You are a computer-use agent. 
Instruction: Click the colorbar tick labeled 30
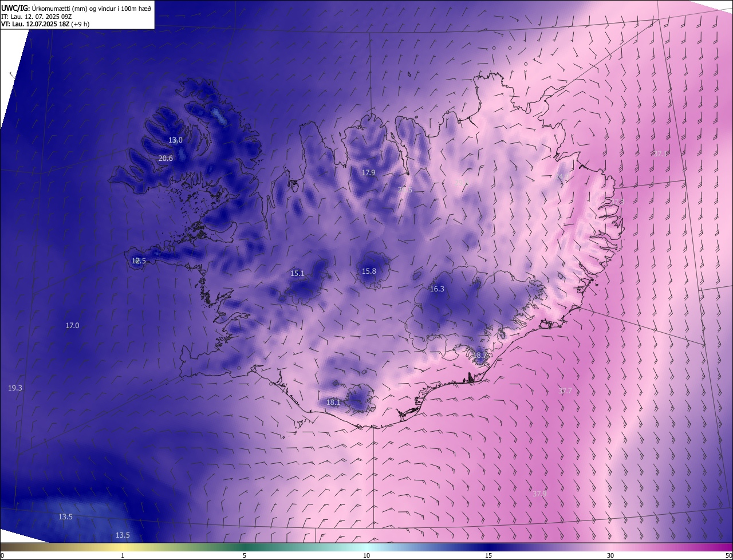[610, 555]
